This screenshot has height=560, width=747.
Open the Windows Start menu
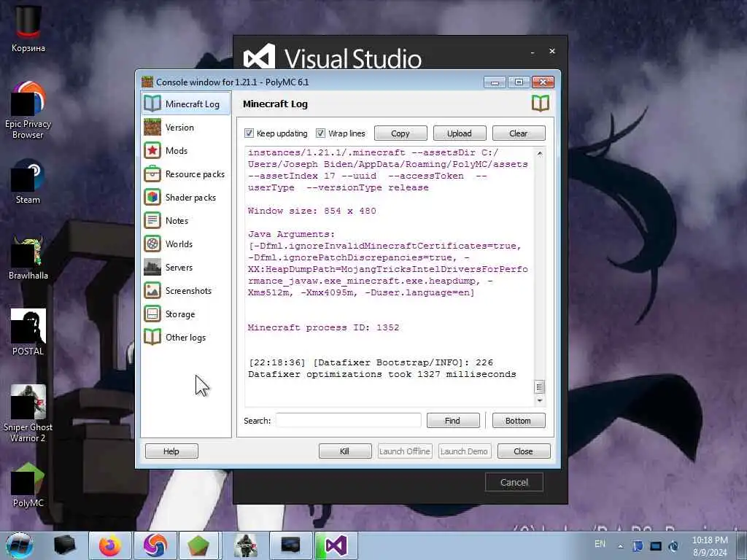tap(20, 545)
